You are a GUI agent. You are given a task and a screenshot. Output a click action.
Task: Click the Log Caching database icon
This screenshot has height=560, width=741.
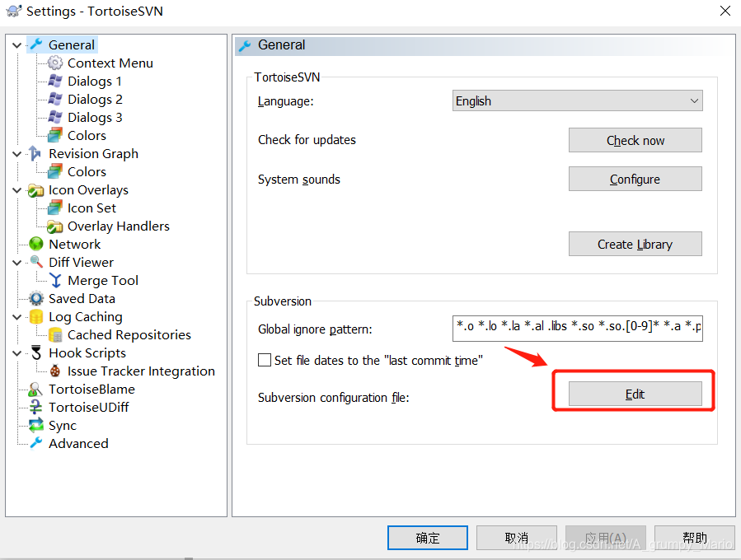[36, 316]
